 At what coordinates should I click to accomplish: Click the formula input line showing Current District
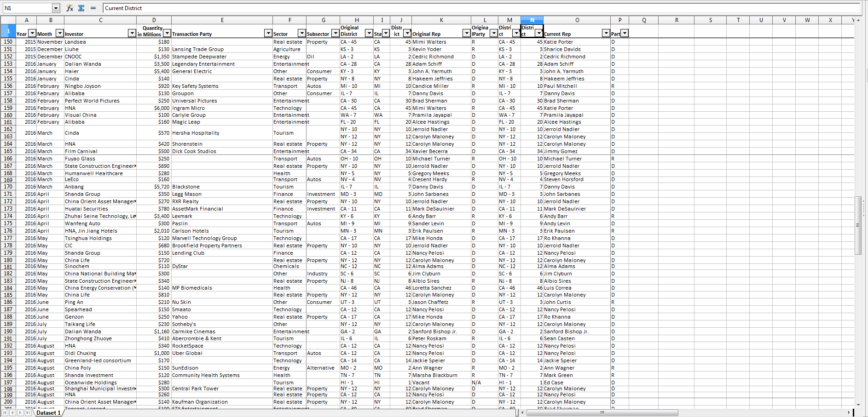[x=481, y=8]
